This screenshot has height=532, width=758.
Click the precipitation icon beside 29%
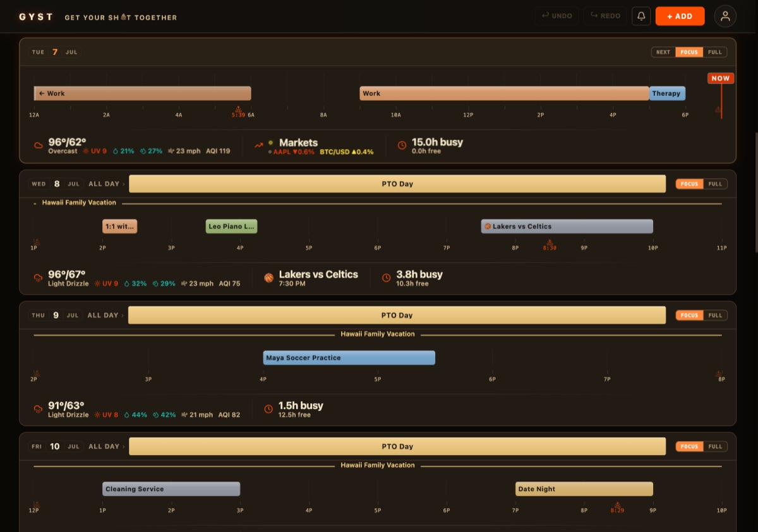(155, 284)
